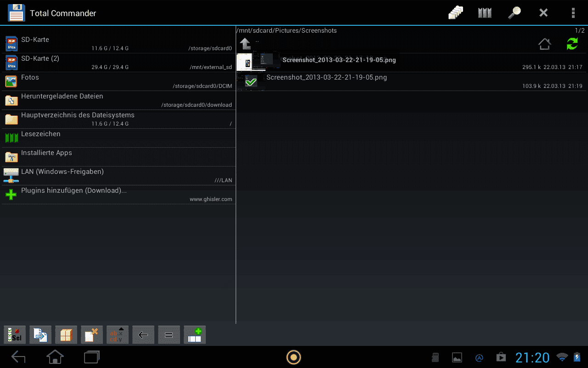The image size is (588, 368).
Task: Tap the add button with green plus
Action: [195, 335]
